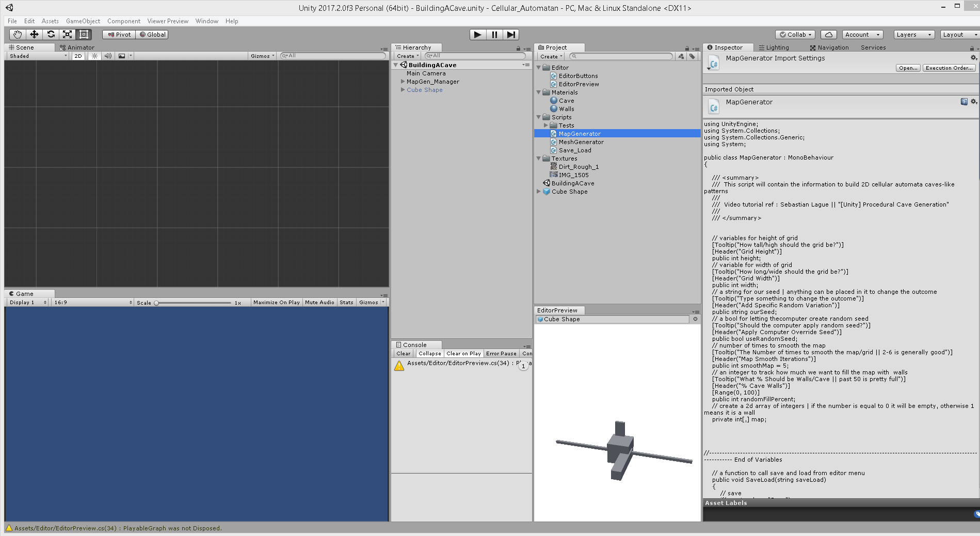The image size is (980, 536).
Task: Lock the Project panel
Action: (x=687, y=48)
